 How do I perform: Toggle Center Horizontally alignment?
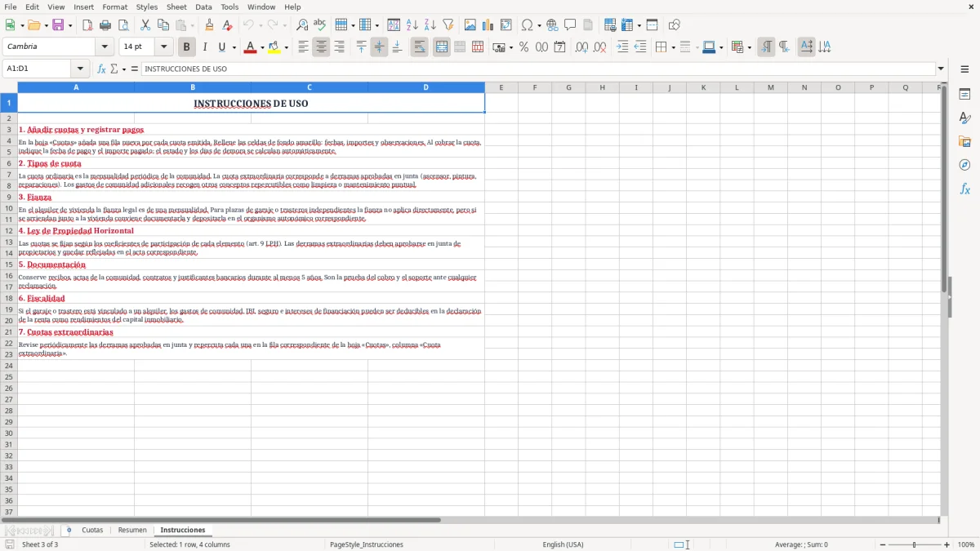pos(321,47)
